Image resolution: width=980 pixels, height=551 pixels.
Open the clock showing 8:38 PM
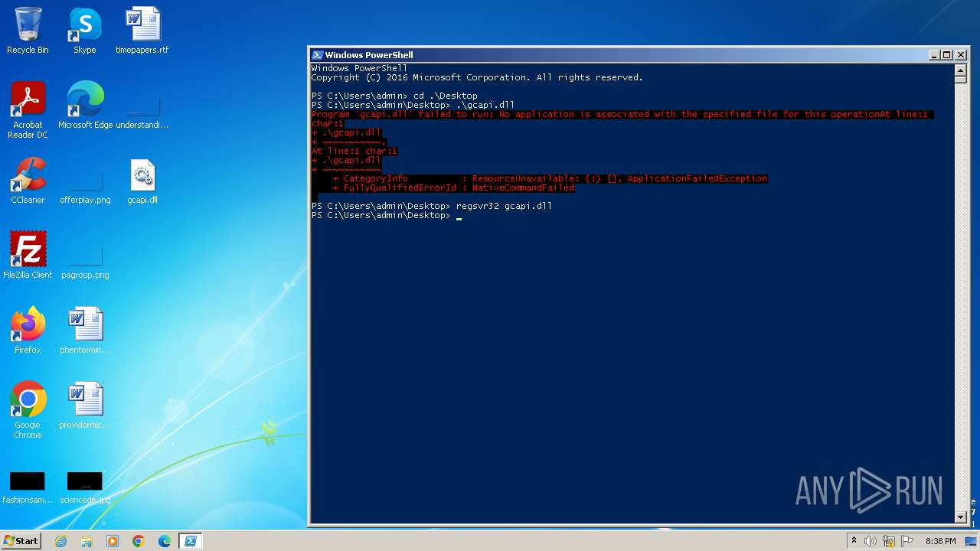tap(940, 541)
